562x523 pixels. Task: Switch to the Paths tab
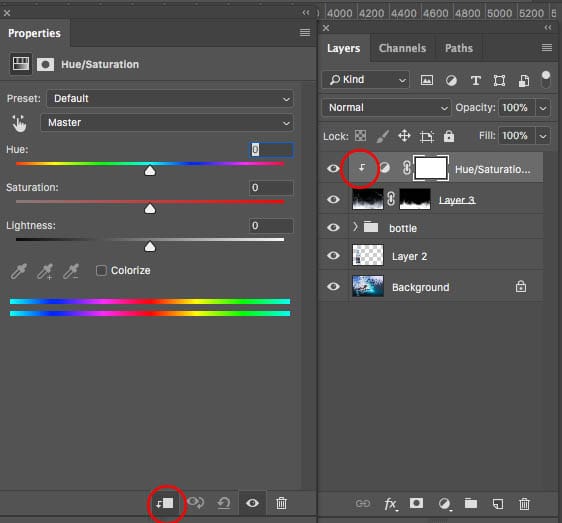(459, 48)
